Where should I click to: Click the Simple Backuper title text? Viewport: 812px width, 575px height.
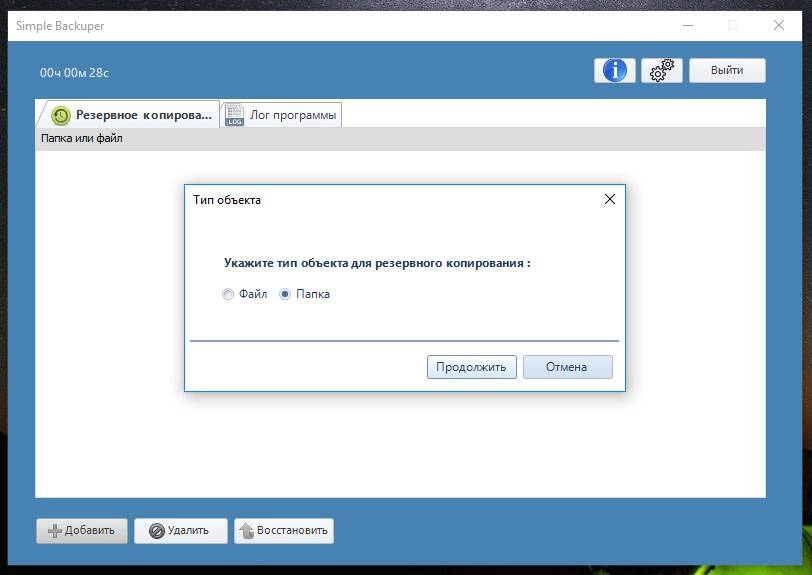[60, 26]
